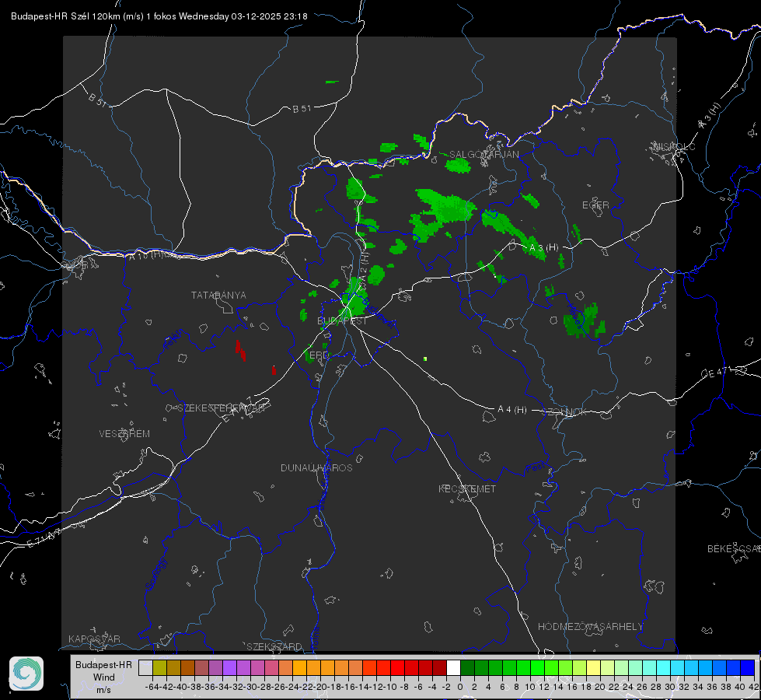Select the yellow swatch between 18 and 20
Viewport: 761px width, 700px height.
tap(593, 667)
